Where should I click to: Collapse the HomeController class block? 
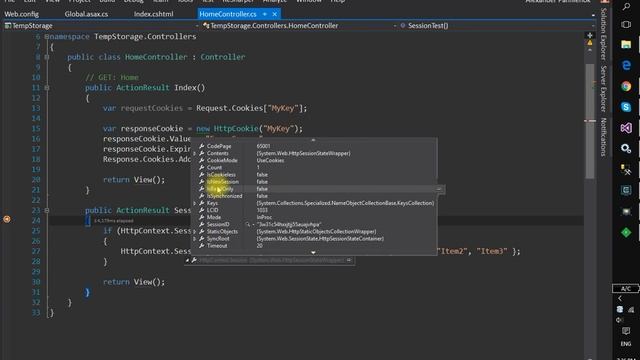[x=47, y=57]
